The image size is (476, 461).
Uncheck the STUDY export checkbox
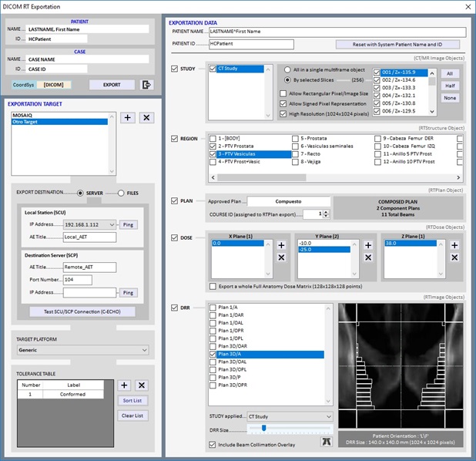(x=175, y=69)
